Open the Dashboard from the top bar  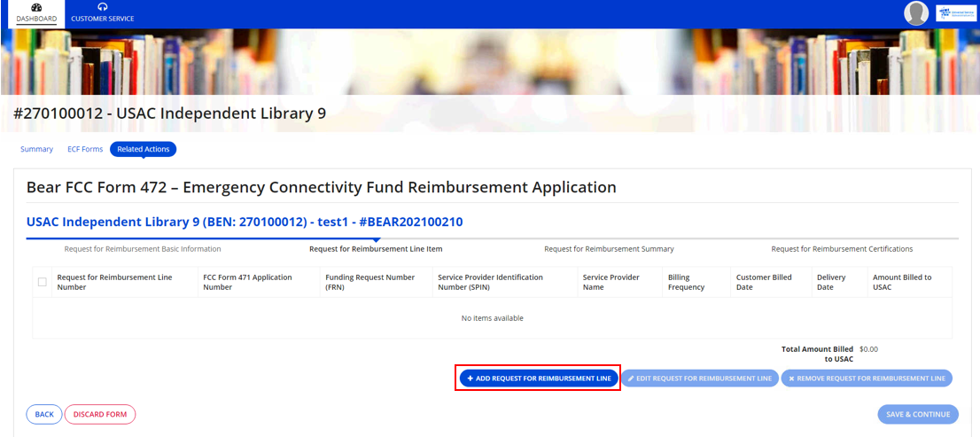(x=36, y=14)
